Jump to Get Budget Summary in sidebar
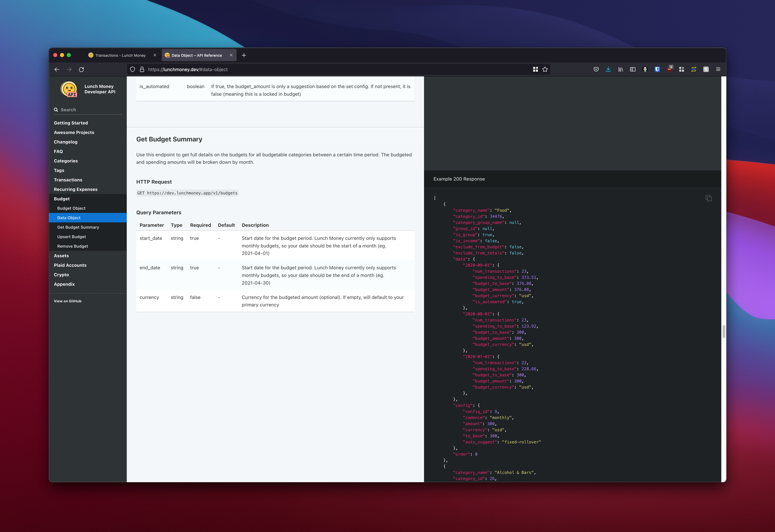Image resolution: width=775 pixels, height=532 pixels. pos(78,227)
